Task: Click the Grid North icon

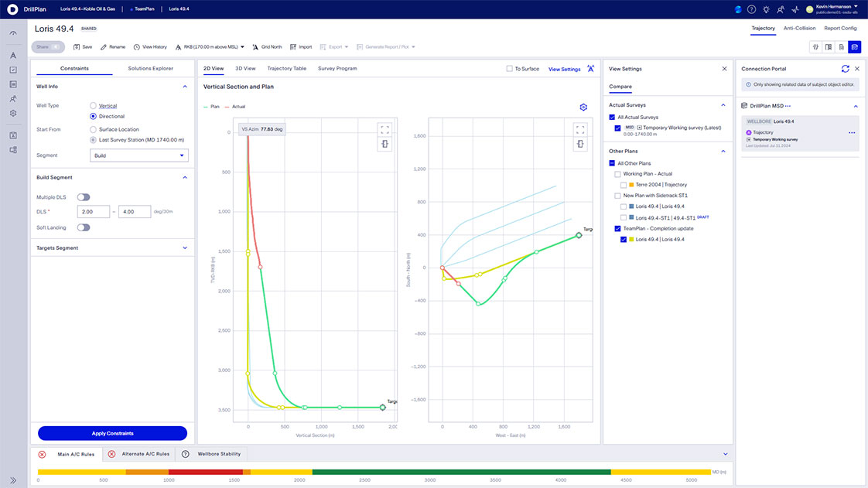Action: pyautogui.click(x=255, y=47)
